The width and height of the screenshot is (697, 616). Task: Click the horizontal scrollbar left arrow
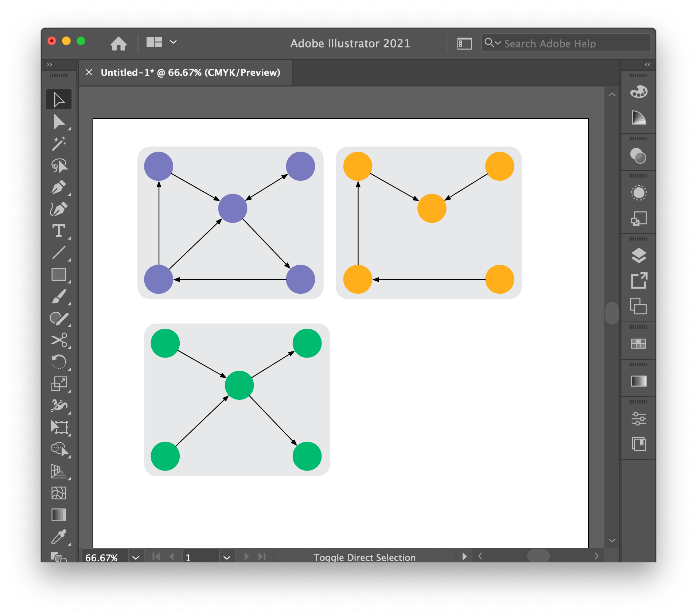tap(480, 556)
